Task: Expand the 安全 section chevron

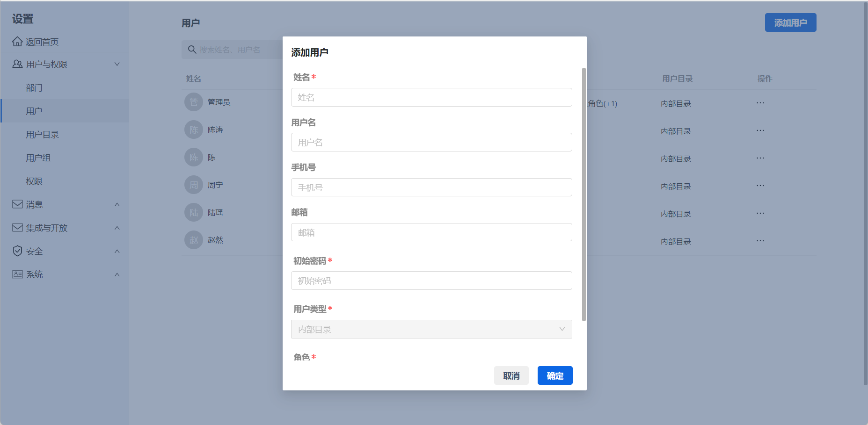Action: (117, 251)
